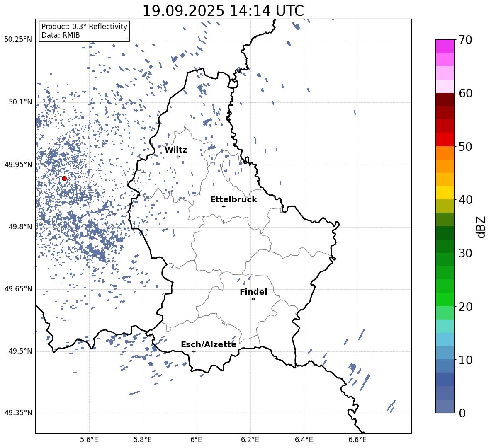The width and height of the screenshot is (491, 448).
Task: Click the 49.35°N latitude label
Action: (x=18, y=413)
